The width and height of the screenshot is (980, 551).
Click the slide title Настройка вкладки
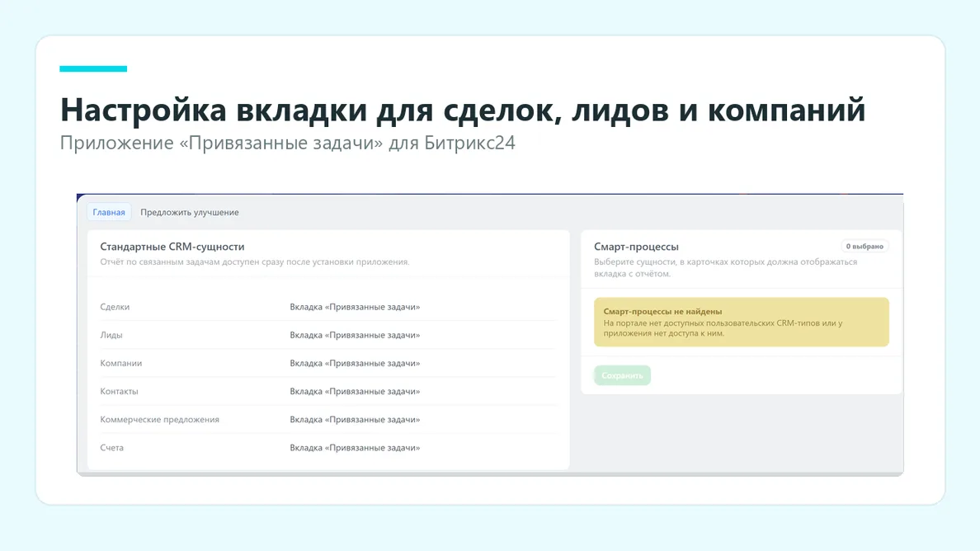click(x=463, y=110)
